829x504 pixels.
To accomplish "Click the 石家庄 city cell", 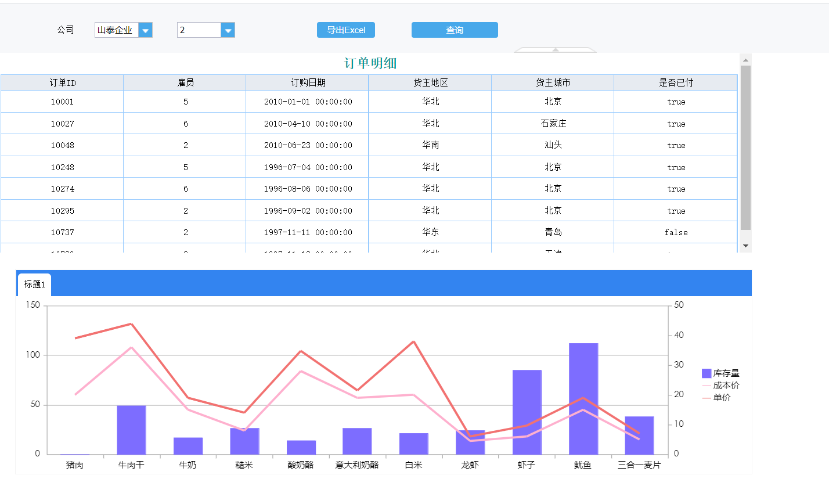I will coord(553,124).
